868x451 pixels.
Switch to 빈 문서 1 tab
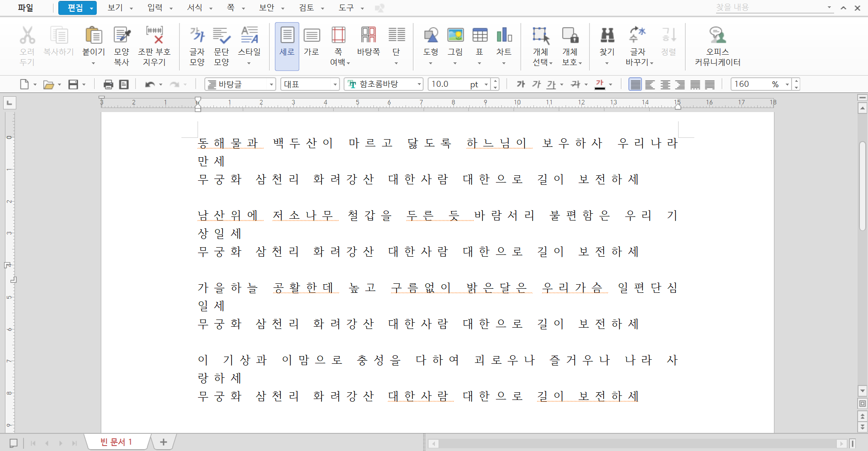pyautogui.click(x=116, y=442)
